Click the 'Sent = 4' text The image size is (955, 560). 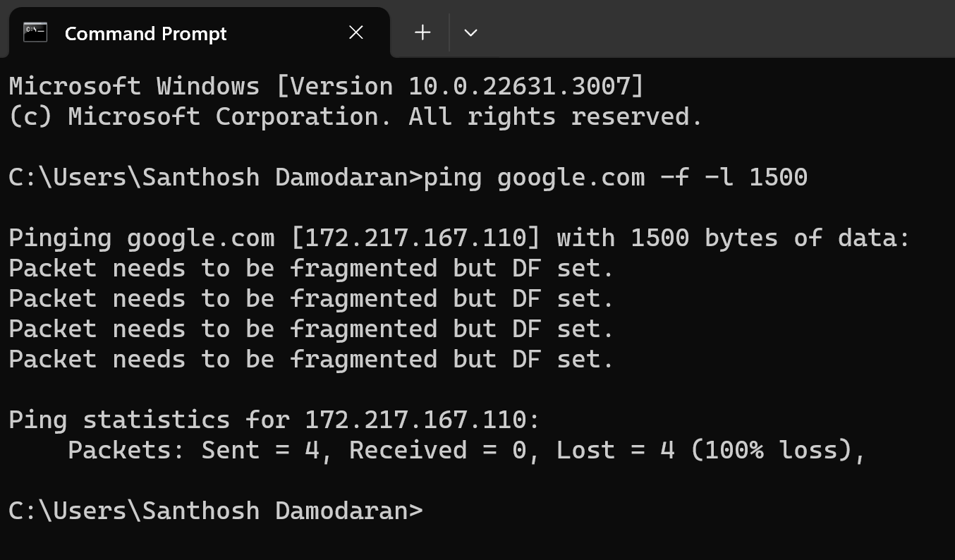265,451
